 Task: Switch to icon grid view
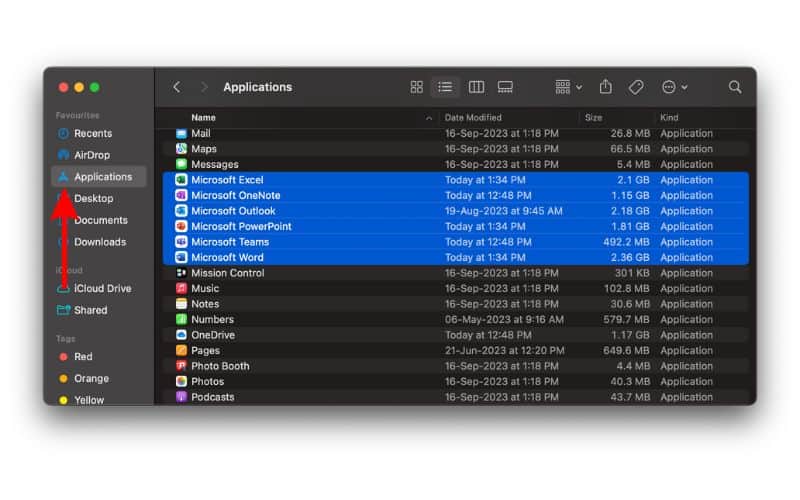[x=417, y=87]
